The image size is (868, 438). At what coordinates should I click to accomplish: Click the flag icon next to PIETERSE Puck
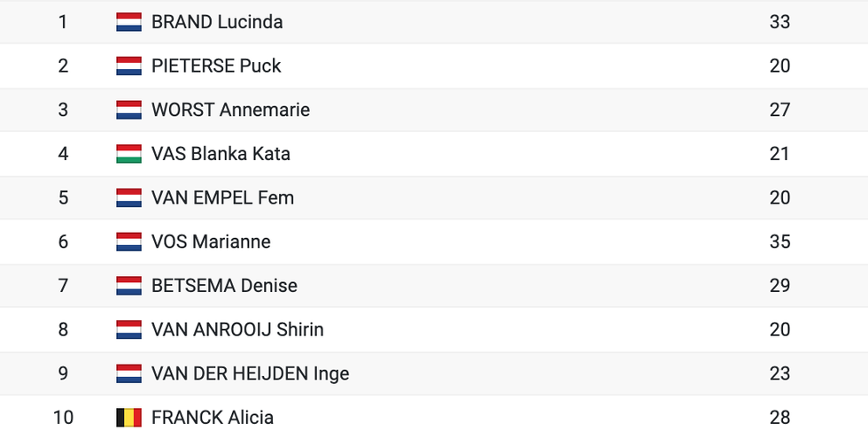tap(129, 65)
